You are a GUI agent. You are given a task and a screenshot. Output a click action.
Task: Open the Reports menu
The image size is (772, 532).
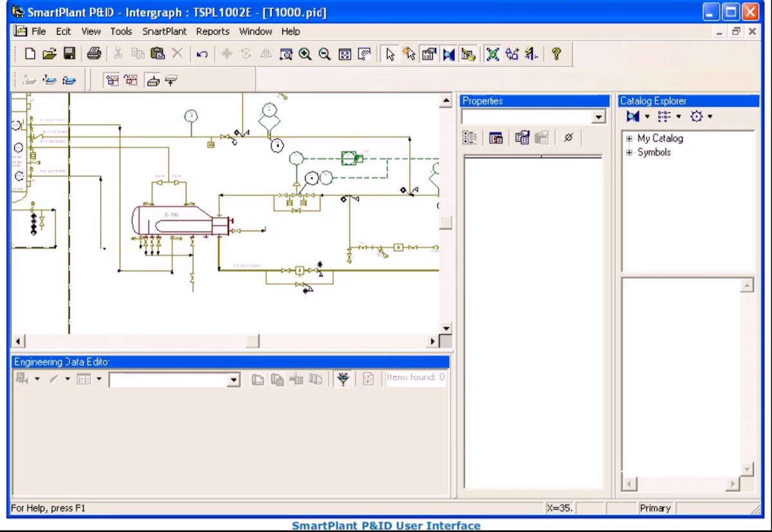click(x=213, y=31)
